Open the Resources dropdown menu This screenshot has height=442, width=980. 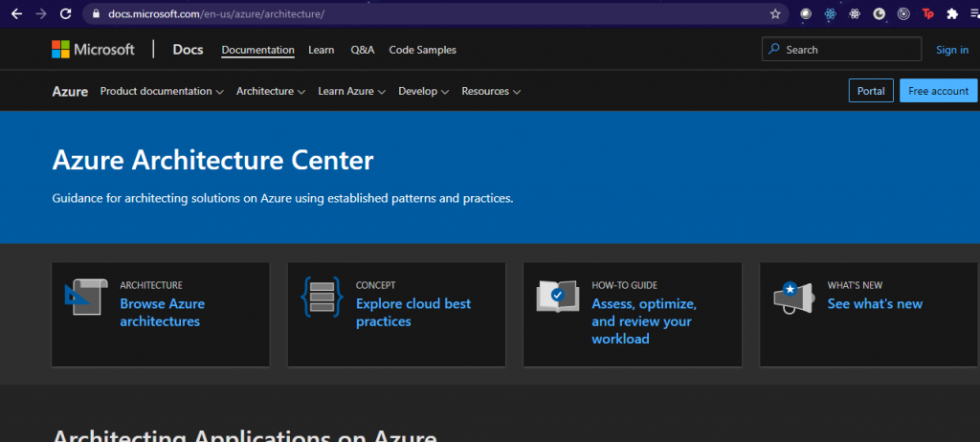[x=490, y=92]
